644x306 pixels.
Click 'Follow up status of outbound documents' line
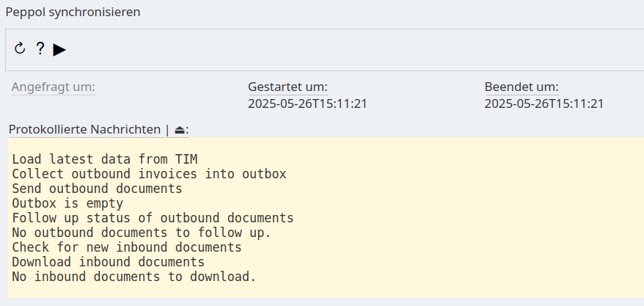153,218
